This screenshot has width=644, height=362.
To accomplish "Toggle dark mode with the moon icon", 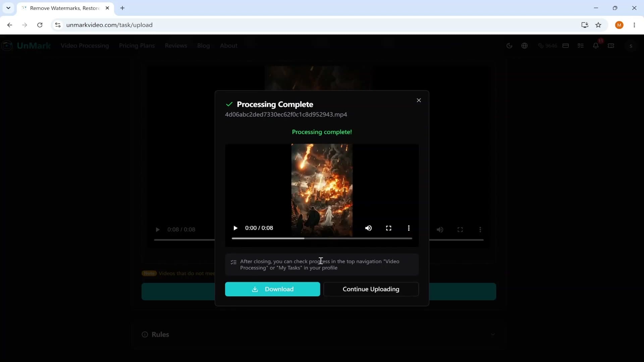I will 509,46.
